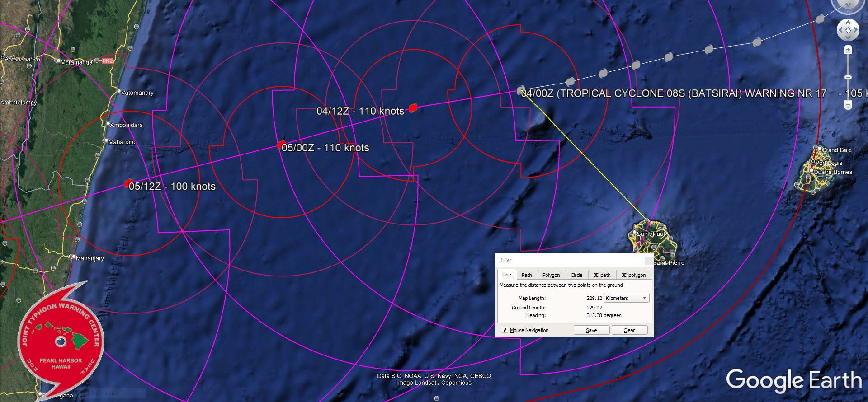Open the Circle measurement tab

click(x=576, y=275)
